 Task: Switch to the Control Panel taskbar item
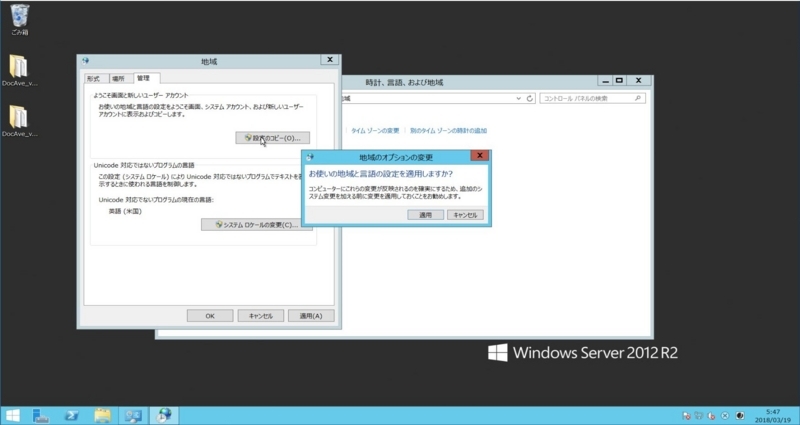[133, 416]
